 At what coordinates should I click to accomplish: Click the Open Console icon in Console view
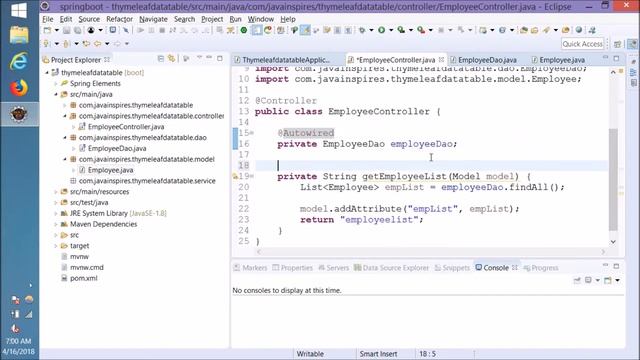608,280
